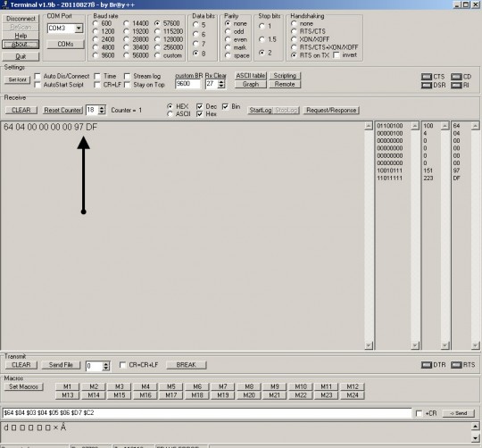The height and width of the screenshot is (448, 482).
Task: Click the RI status indicator
Action: point(456,85)
